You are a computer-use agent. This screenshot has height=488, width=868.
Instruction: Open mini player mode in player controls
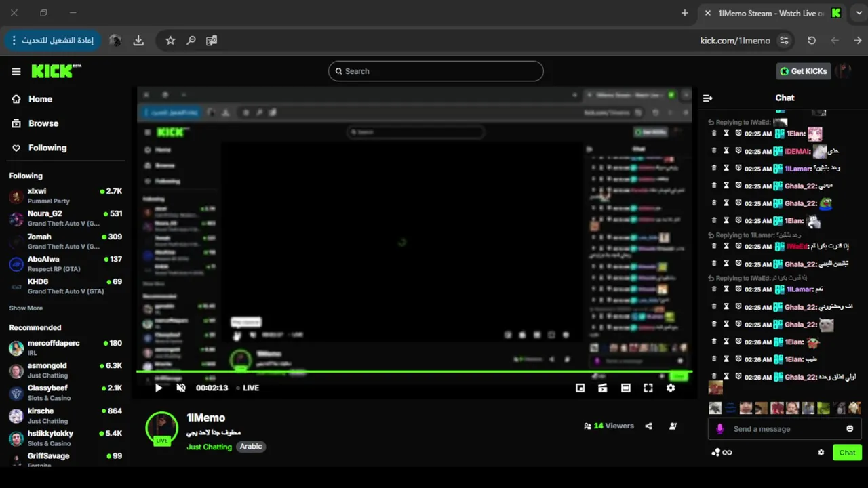point(580,388)
